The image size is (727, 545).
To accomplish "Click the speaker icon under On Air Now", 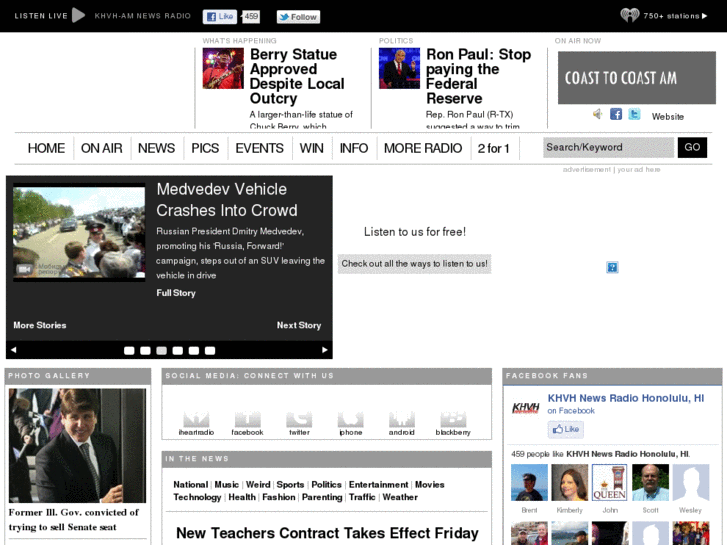I will (x=598, y=114).
